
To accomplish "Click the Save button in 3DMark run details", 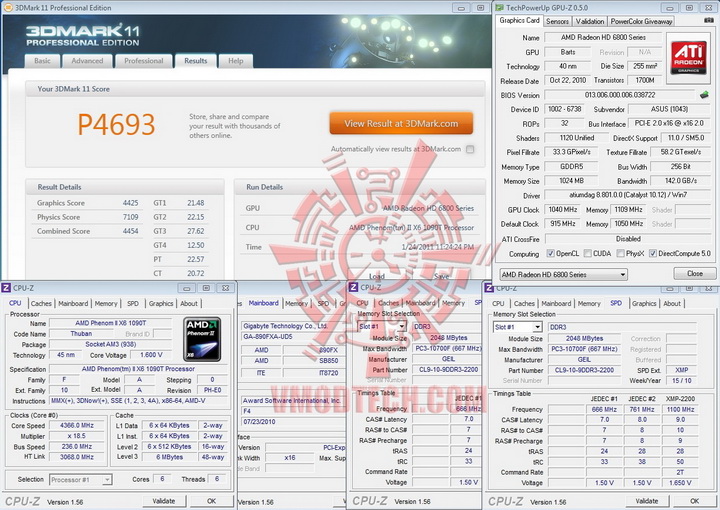I will [441, 276].
